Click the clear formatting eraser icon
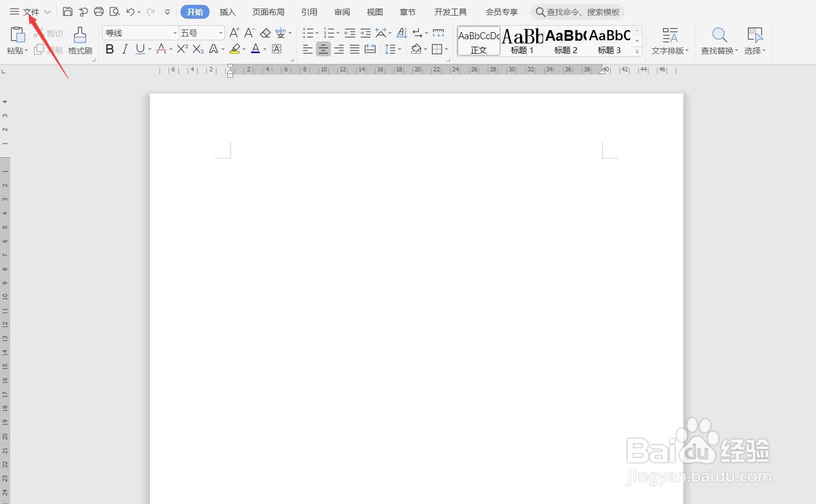 265,33
